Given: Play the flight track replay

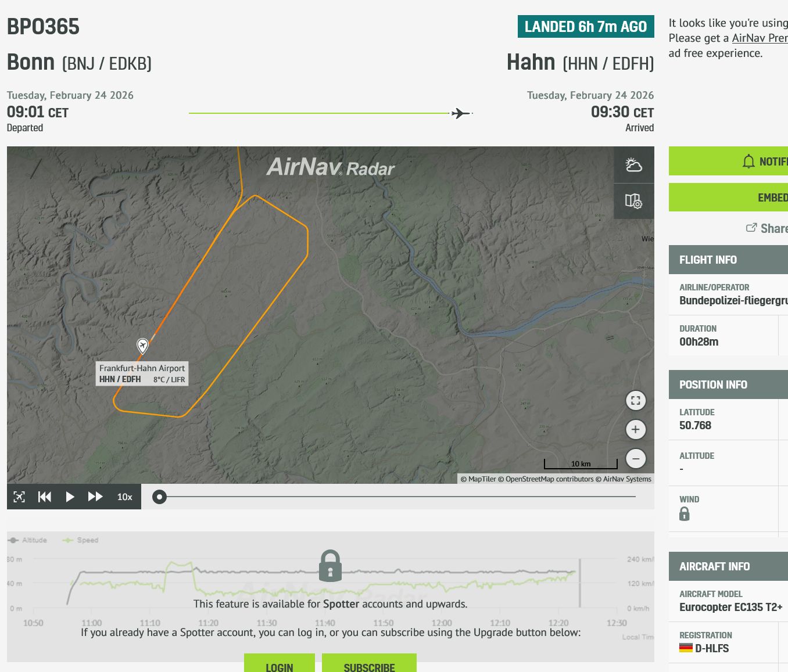Looking at the screenshot, I should (70, 497).
